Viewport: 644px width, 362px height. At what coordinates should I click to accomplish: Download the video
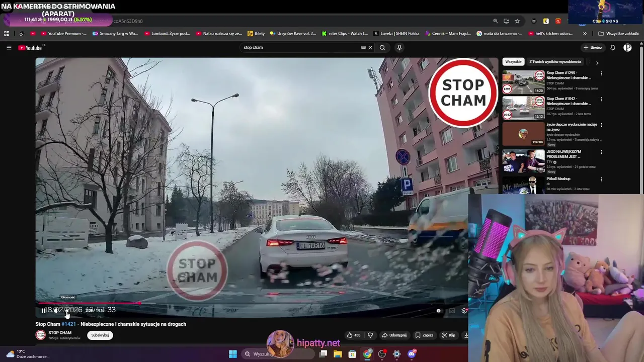click(466, 335)
